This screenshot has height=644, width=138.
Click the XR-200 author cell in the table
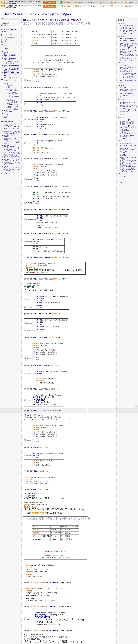coord(55,539)
